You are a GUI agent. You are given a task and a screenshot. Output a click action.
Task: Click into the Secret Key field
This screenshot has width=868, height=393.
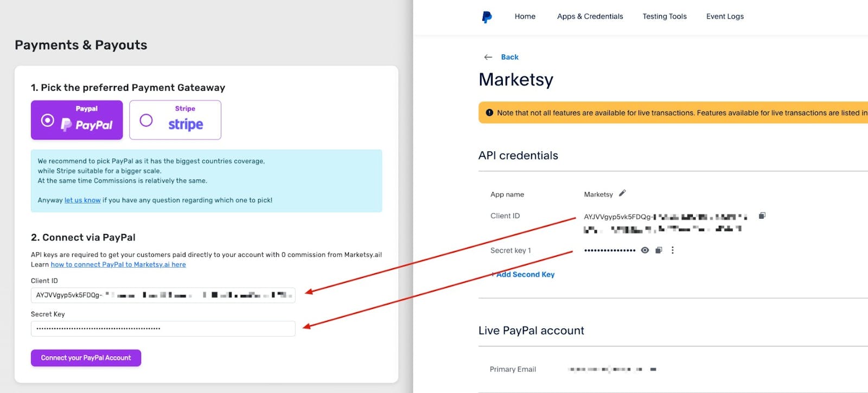point(163,328)
